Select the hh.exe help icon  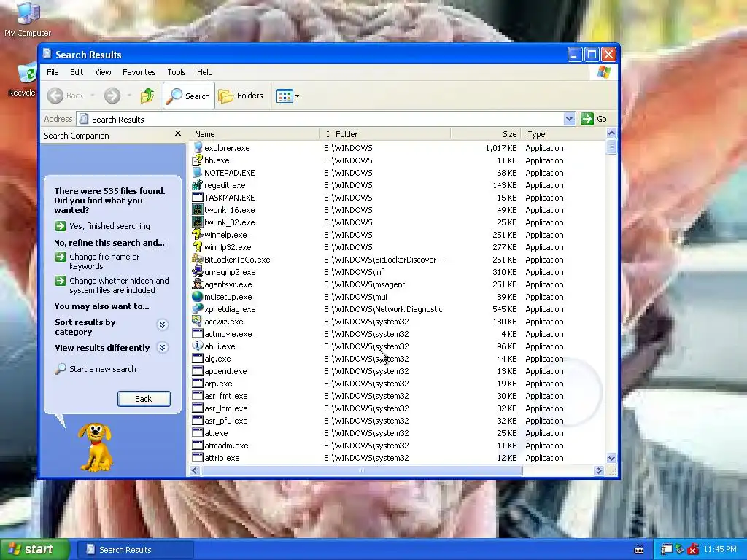pyautogui.click(x=197, y=160)
